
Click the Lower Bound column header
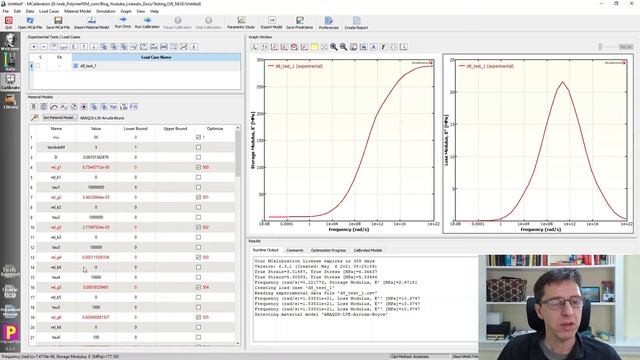(x=136, y=129)
